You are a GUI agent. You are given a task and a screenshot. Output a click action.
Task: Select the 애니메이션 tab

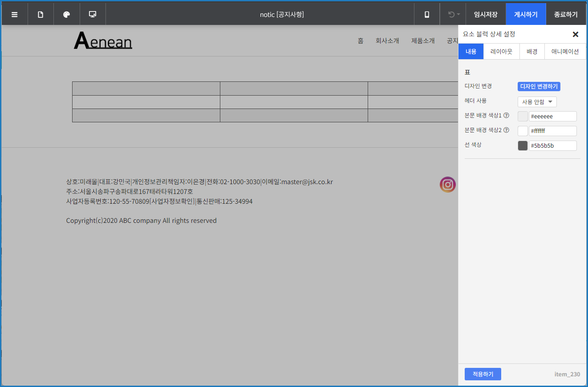tap(565, 52)
